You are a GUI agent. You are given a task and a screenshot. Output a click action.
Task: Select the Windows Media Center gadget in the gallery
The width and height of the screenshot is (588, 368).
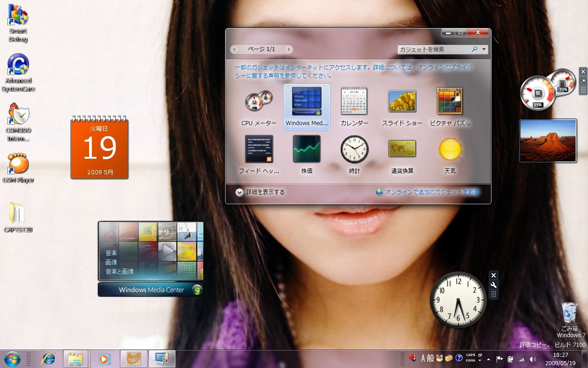click(307, 108)
